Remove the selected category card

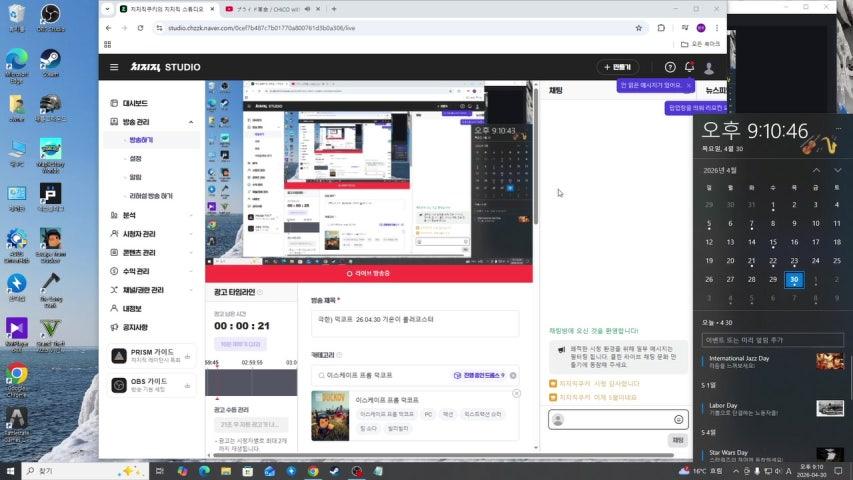coord(516,393)
